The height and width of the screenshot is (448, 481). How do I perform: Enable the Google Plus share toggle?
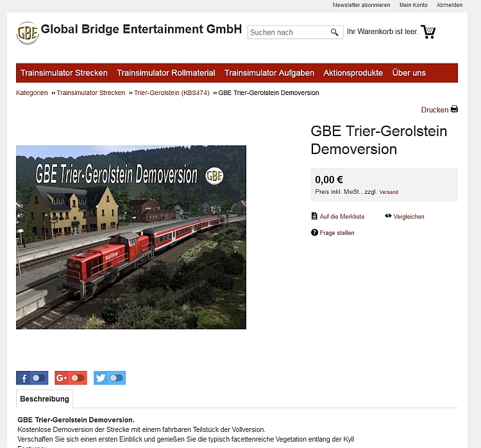coord(78,378)
